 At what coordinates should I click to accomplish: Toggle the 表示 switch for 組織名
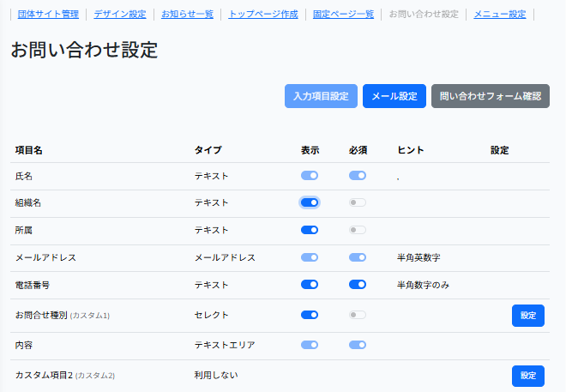[x=310, y=202]
